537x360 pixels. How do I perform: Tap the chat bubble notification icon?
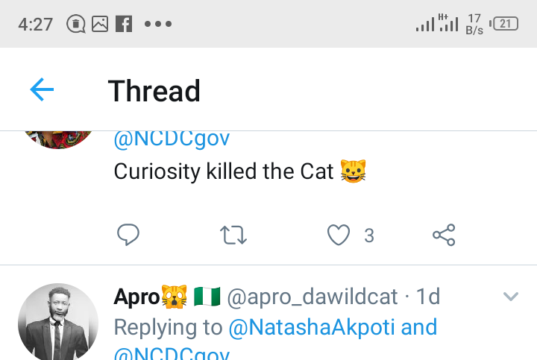click(76, 24)
